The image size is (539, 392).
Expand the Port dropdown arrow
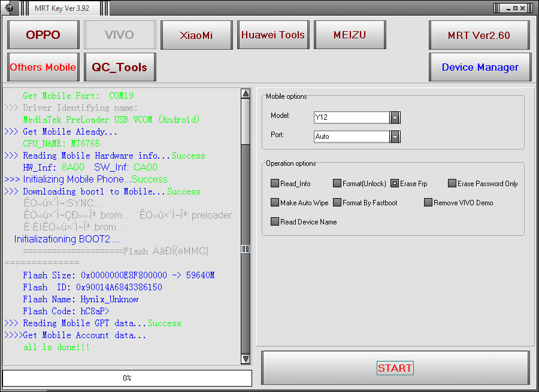pos(395,136)
